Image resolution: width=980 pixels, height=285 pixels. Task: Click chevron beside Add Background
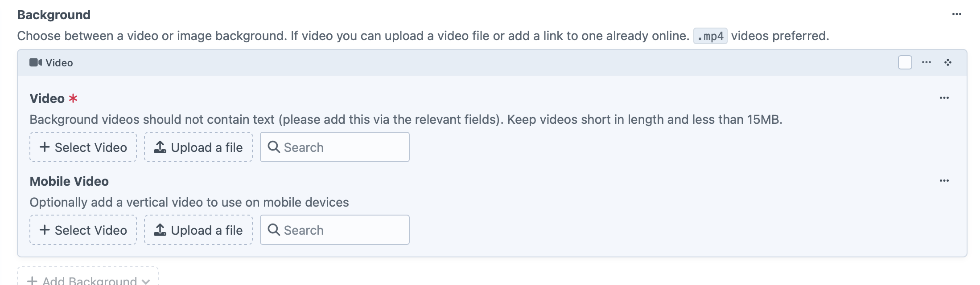tap(145, 281)
